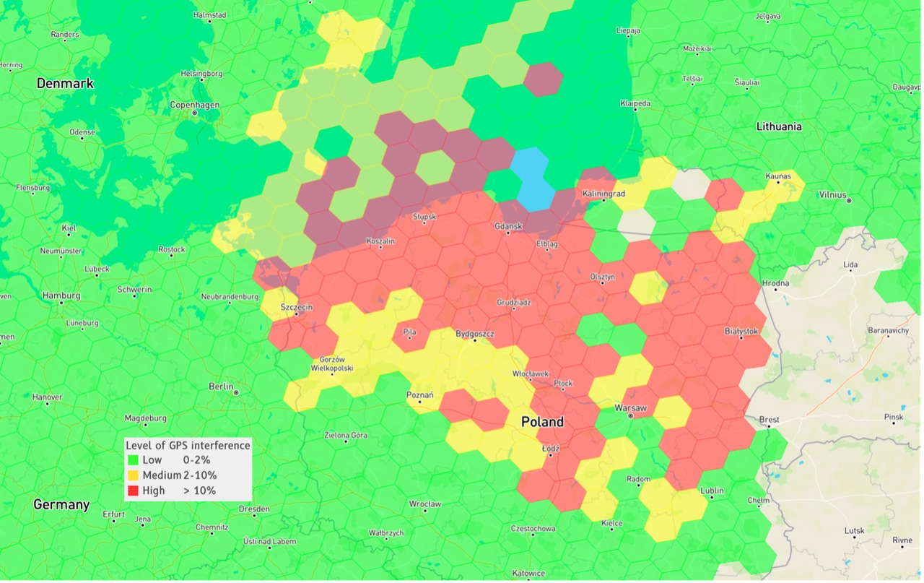Select the Łódź city label
924x583 pixels.
pyautogui.click(x=551, y=449)
